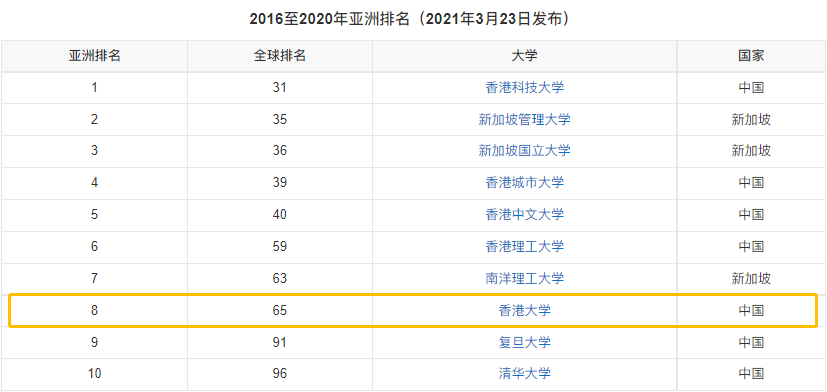The height and width of the screenshot is (392, 827).
Task: Click 新加坡 country in 南洋理工大学 row
Action: (751, 279)
